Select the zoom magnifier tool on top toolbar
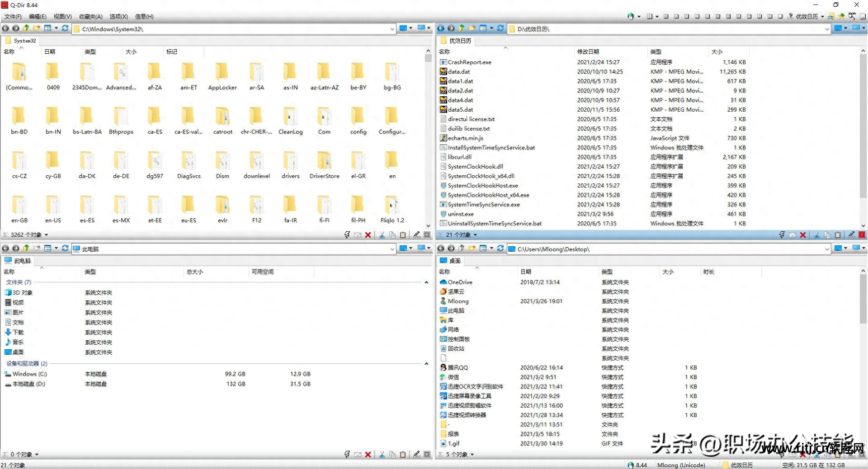Image resolution: width=868 pixels, height=469 pixels. [853, 16]
